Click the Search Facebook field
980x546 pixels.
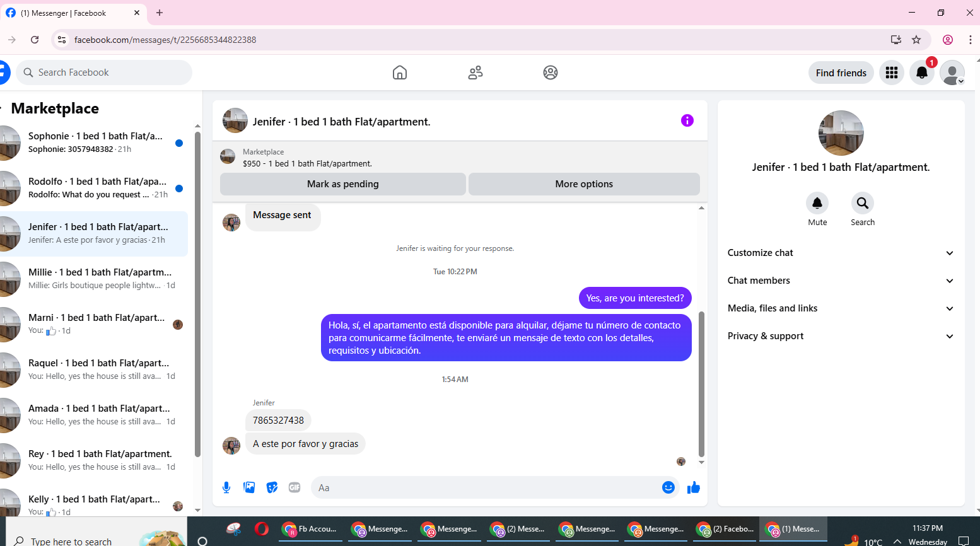[104, 73]
